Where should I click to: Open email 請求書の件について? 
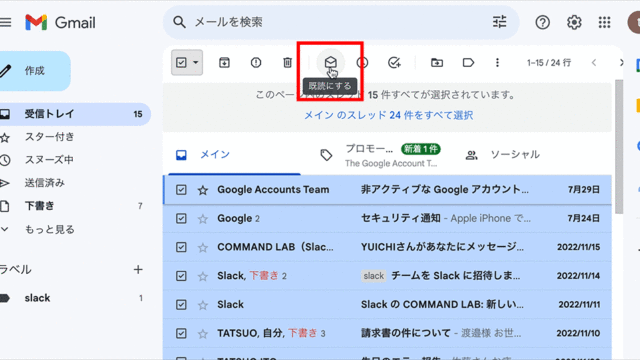(406, 333)
